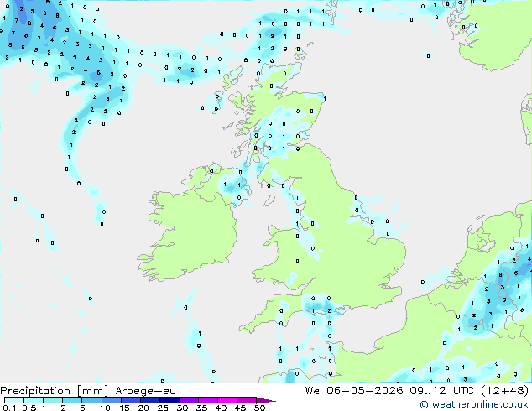Click the legend color box between 45 and 50
The width and height of the screenshot is (532, 411).
pyautogui.click(x=247, y=400)
